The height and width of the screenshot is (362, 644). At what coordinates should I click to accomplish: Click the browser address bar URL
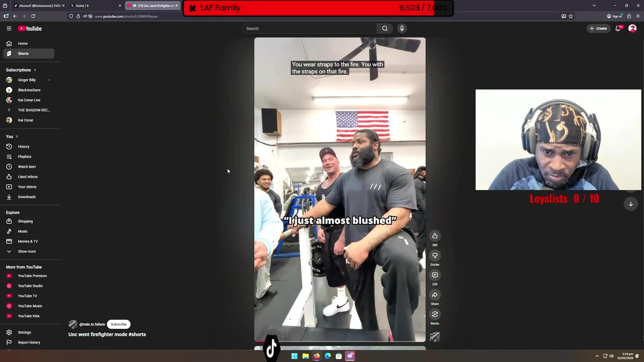[x=126, y=16]
